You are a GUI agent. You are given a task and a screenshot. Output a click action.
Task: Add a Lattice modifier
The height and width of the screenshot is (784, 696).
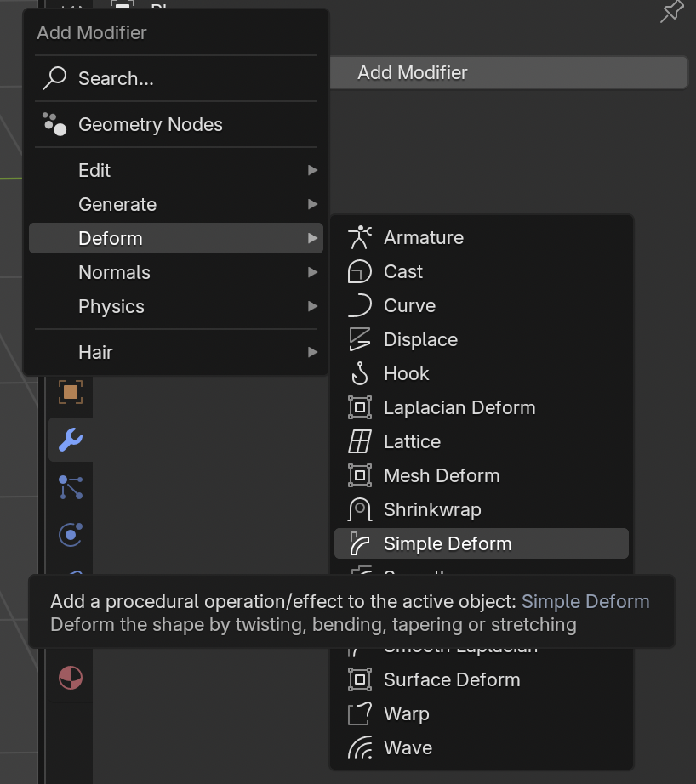412,442
